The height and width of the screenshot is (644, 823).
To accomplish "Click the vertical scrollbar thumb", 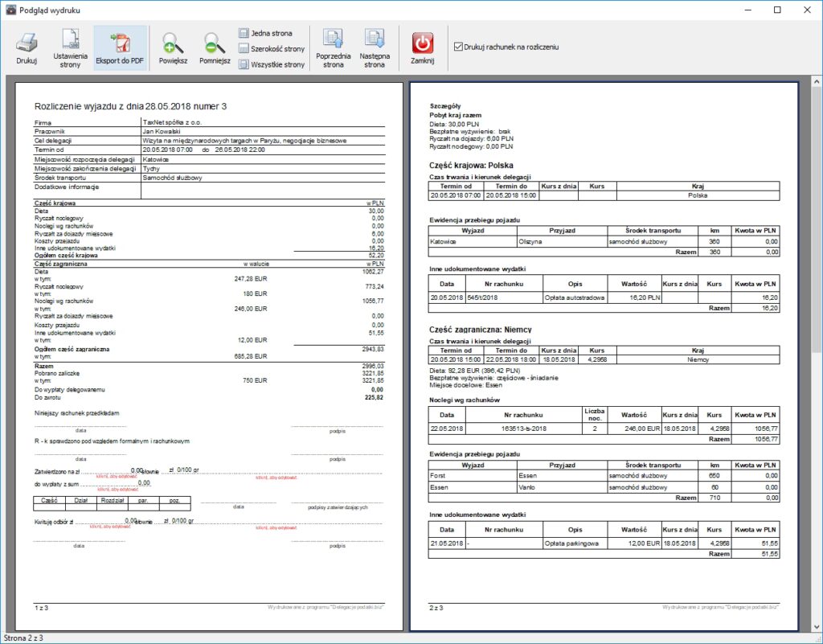I will [816, 217].
